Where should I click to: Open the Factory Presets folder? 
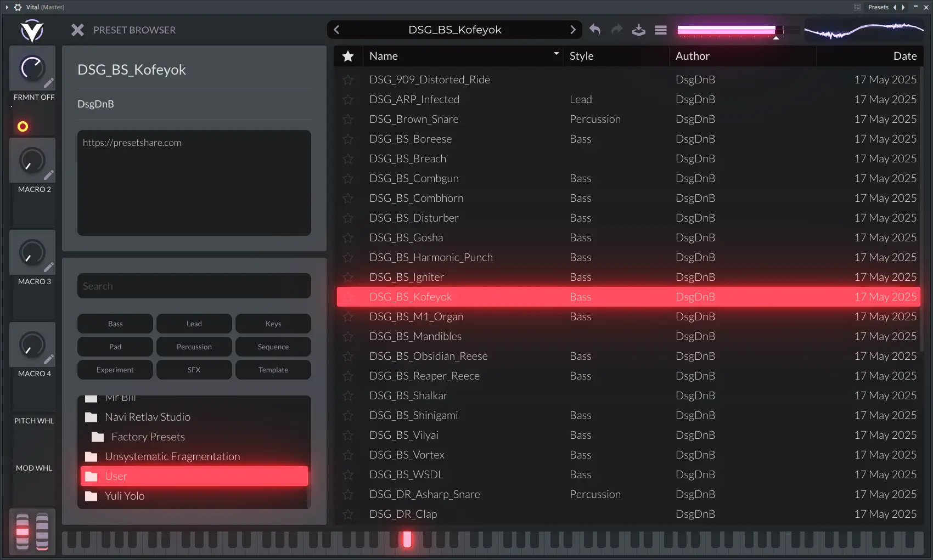pyautogui.click(x=194, y=437)
